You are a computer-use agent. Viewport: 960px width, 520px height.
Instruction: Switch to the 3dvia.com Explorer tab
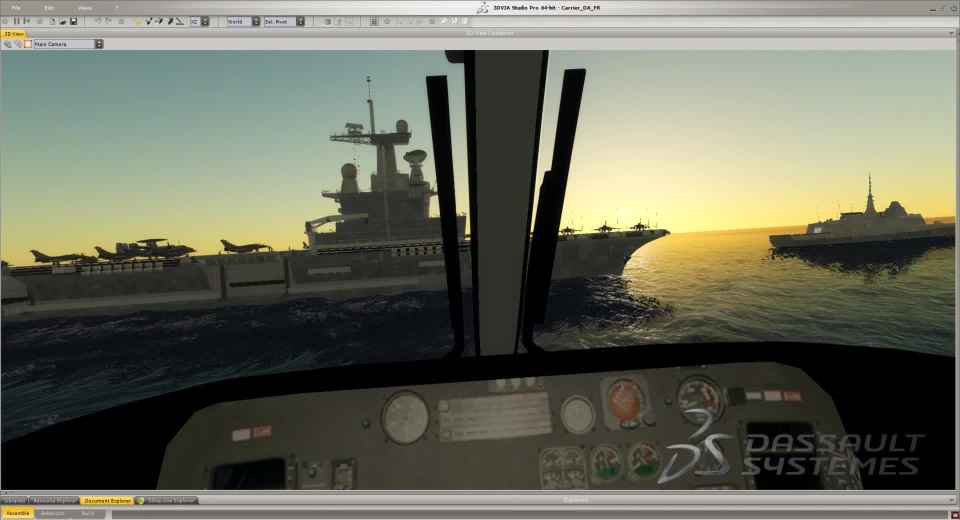click(167, 500)
